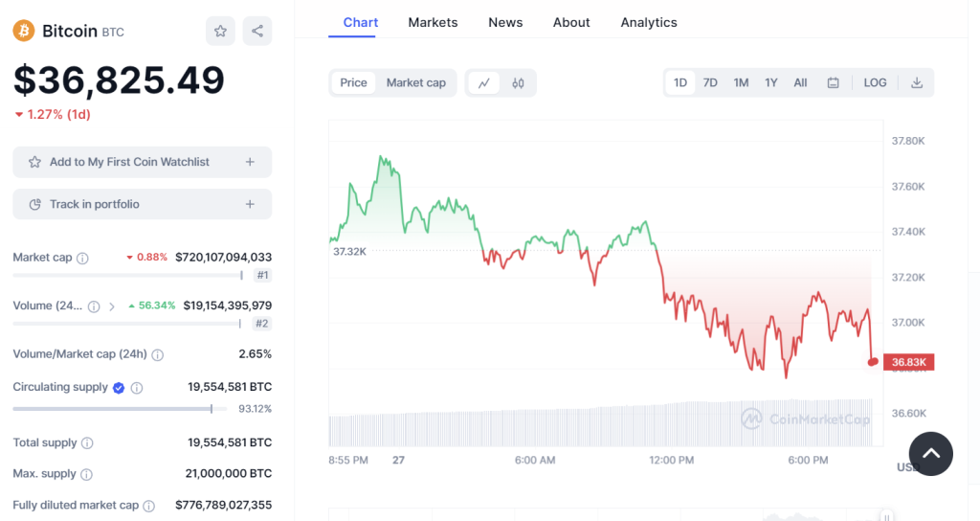980x521 pixels.
Task: Click the share icon next to Bitcoin
Action: pyautogui.click(x=257, y=31)
